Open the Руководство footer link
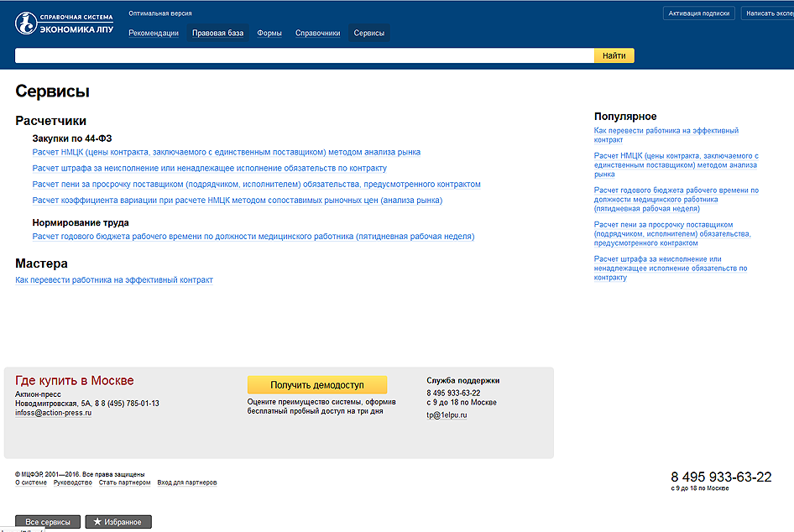This screenshot has width=794, height=532. tap(73, 482)
